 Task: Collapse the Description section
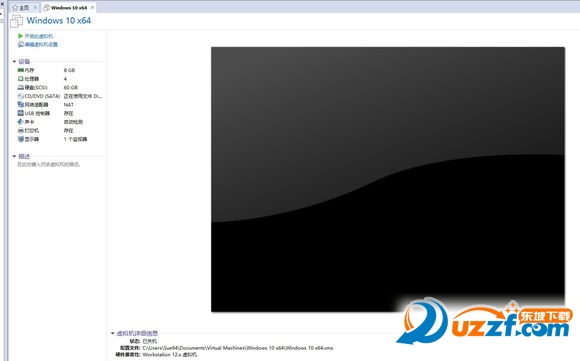coord(14,156)
